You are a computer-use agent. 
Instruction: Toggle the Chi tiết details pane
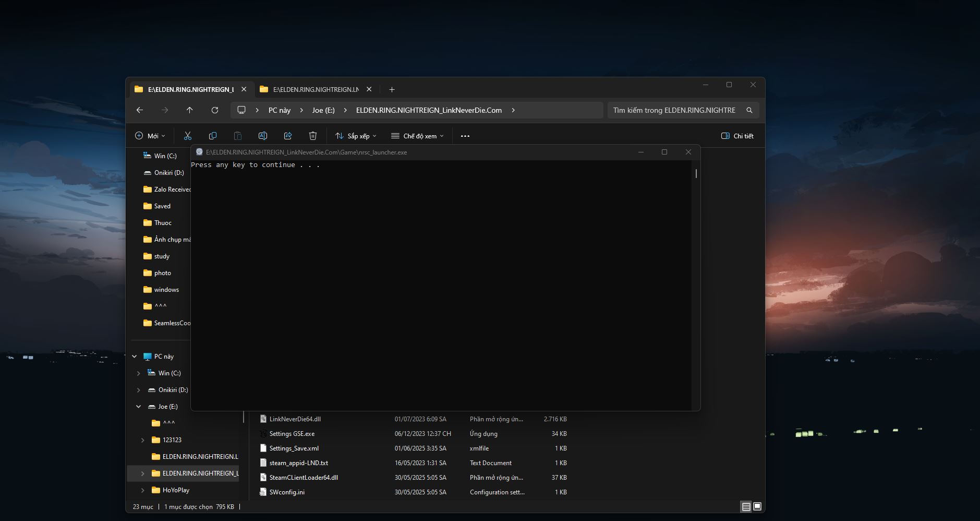(x=737, y=136)
